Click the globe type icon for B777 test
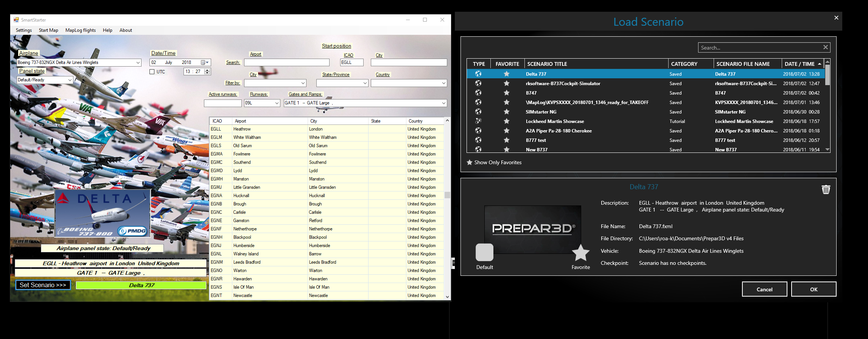Screen dimensions: 868x339 [478, 140]
